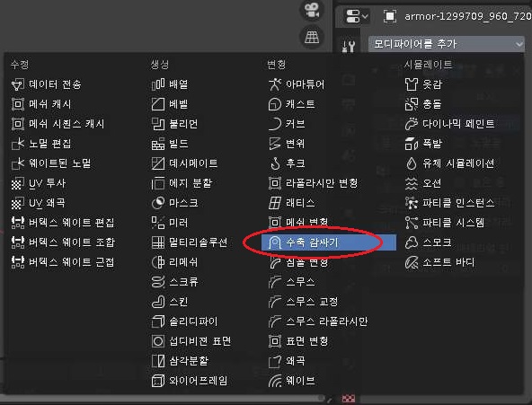Add 베벨 (Bevel) modifier

(170, 104)
